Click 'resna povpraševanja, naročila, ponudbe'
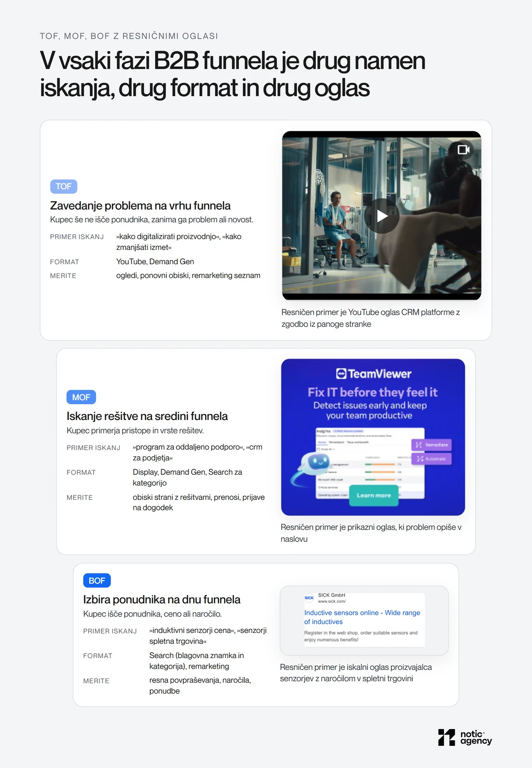 coord(200,686)
